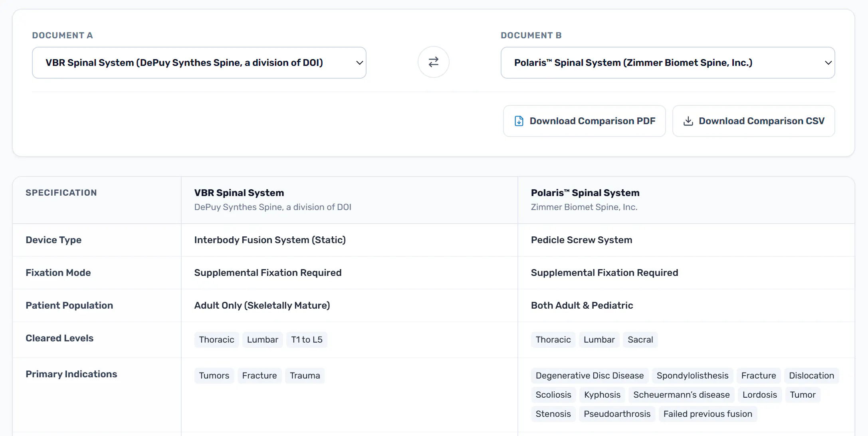
Task: Click the Dislocation tag
Action: [811, 376]
